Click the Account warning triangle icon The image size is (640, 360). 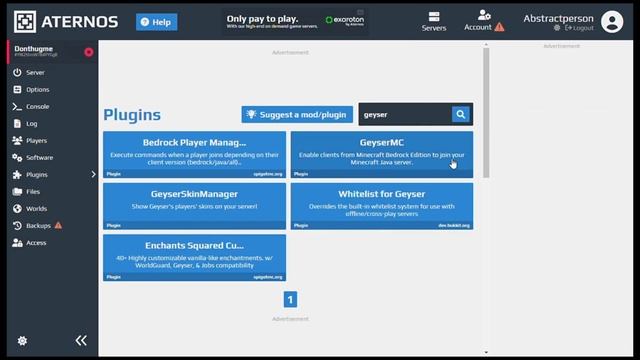499,27
